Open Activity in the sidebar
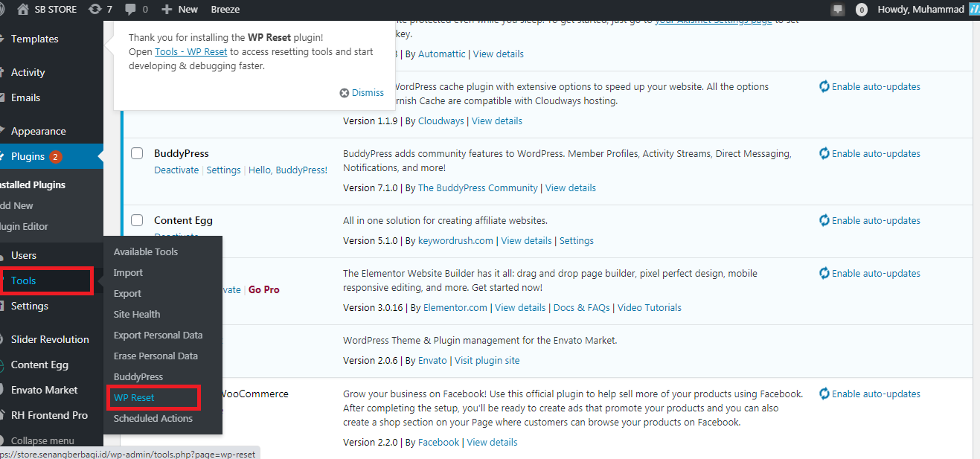 (x=28, y=72)
